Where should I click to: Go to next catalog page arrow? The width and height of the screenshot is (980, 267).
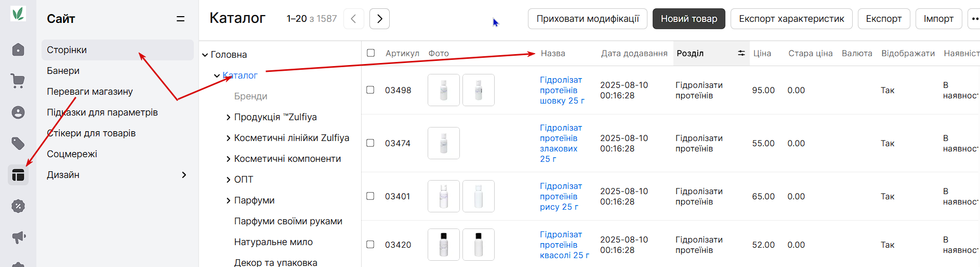point(379,19)
